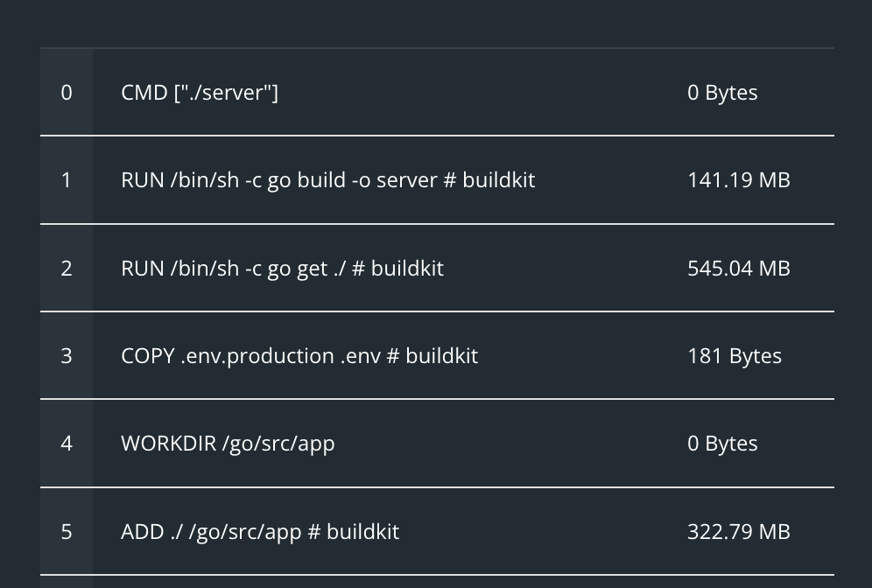This screenshot has width=872, height=588.
Task: Select the go build -o server command
Action: point(327,179)
